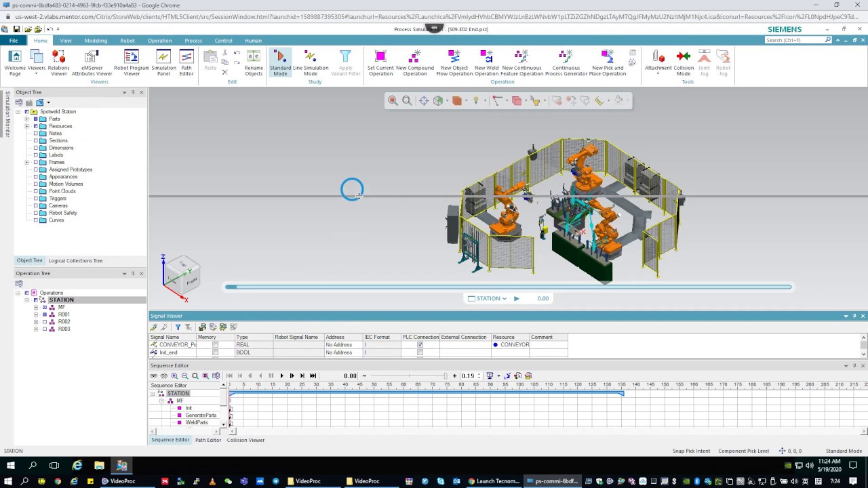Screen dimensions: 868x488
Task: Click the simulation speed slider in Sequence Editor
Action: [409, 375]
